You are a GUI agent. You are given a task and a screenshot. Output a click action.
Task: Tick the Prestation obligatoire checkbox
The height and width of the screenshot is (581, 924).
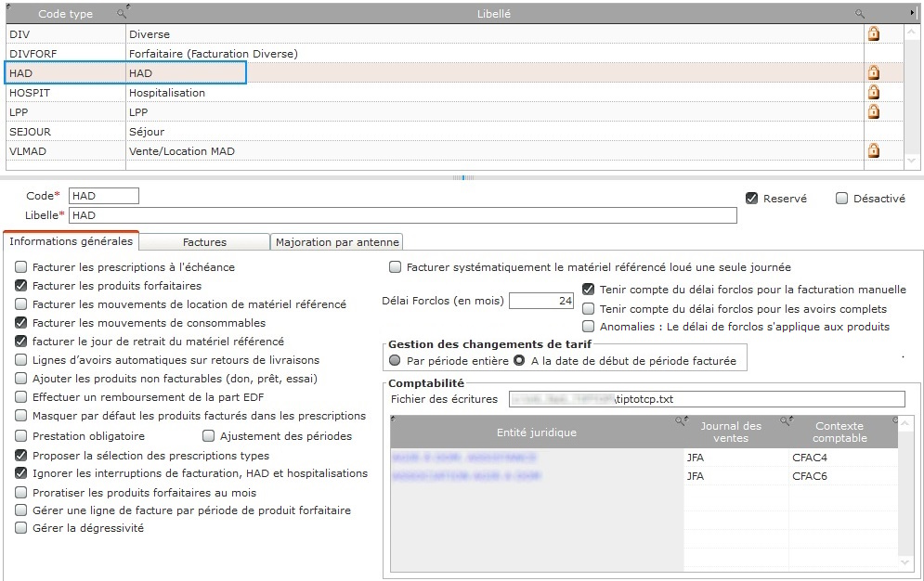(x=21, y=436)
